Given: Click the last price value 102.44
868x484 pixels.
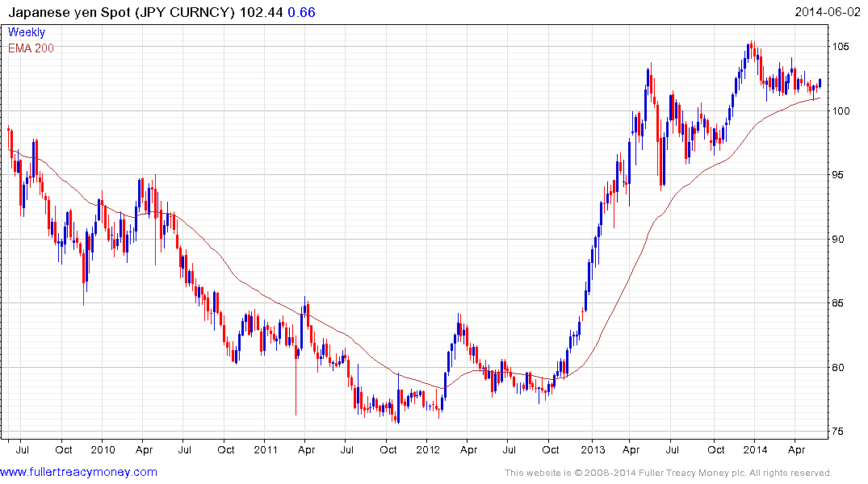Looking at the screenshot, I should point(262,12).
